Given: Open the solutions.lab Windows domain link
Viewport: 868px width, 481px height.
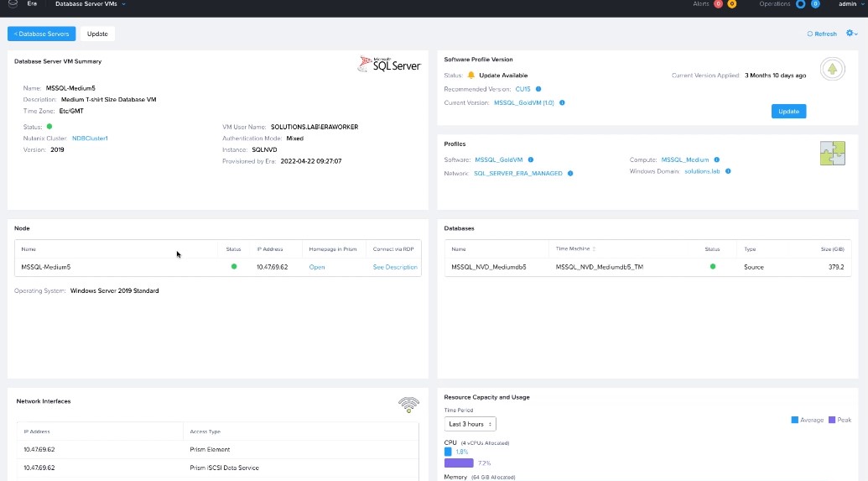Looking at the screenshot, I should 702,171.
